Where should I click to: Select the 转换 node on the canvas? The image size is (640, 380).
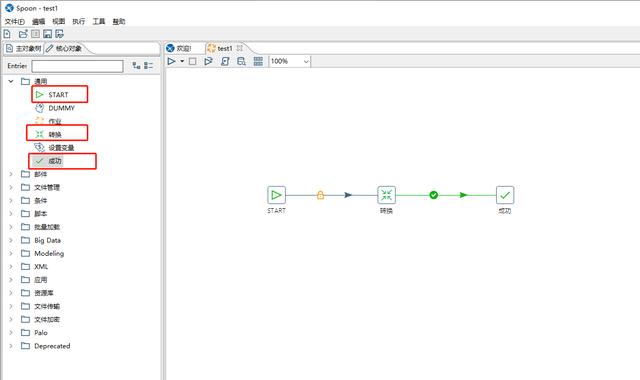tap(386, 195)
